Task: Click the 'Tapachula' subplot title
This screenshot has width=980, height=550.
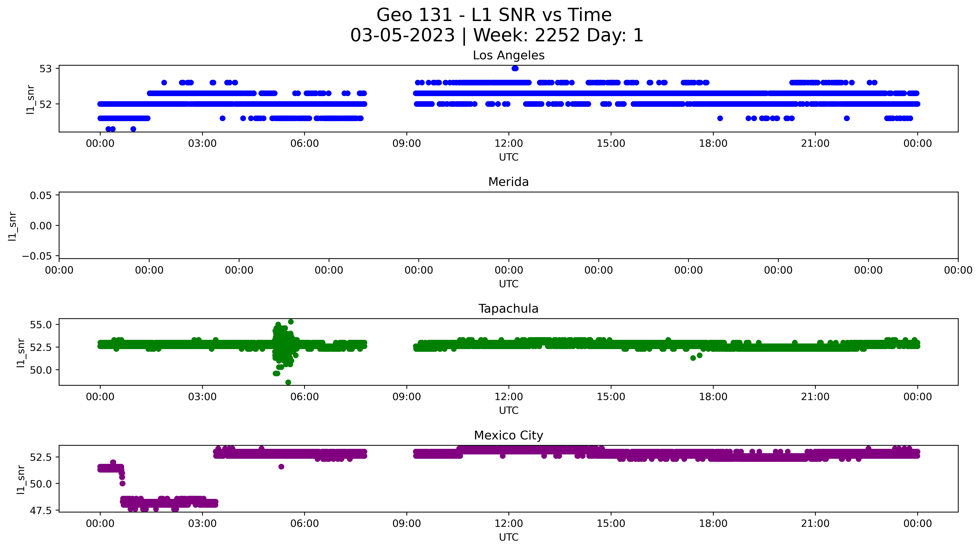Action: [509, 309]
